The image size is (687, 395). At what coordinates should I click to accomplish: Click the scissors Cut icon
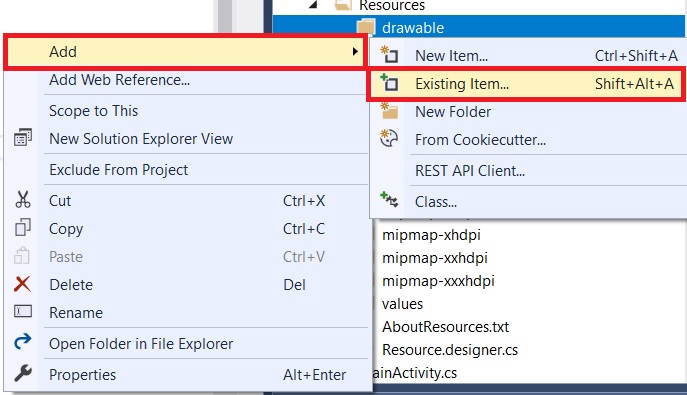click(x=23, y=200)
